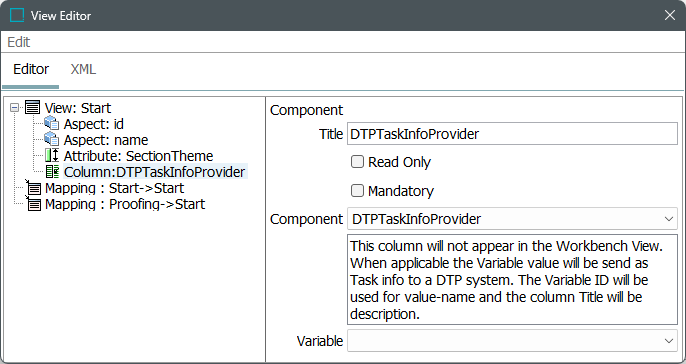Click the View: Start list icon
This screenshot has height=364, width=686.
[x=33, y=108]
